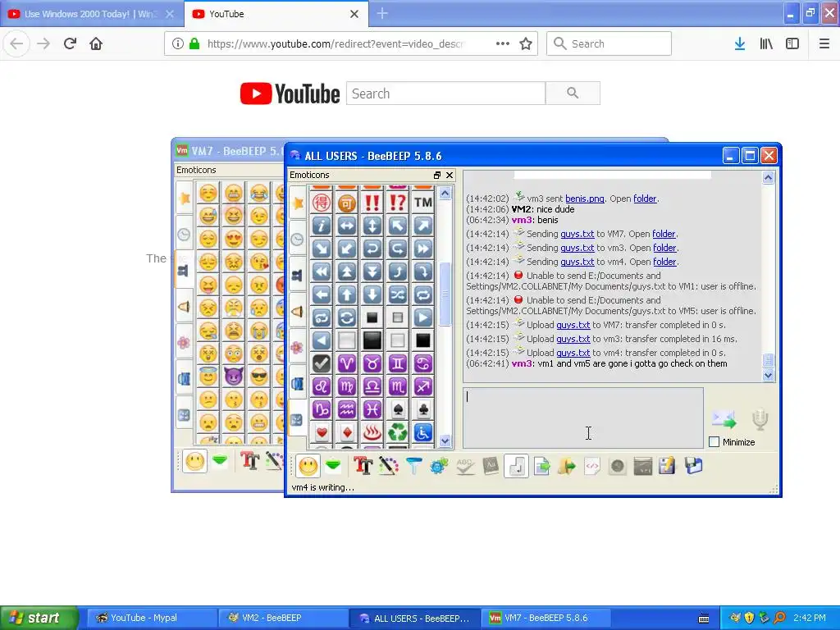Insert the TM trademark emoticon
Viewport: 840px width, 630px height.
(423, 203)
